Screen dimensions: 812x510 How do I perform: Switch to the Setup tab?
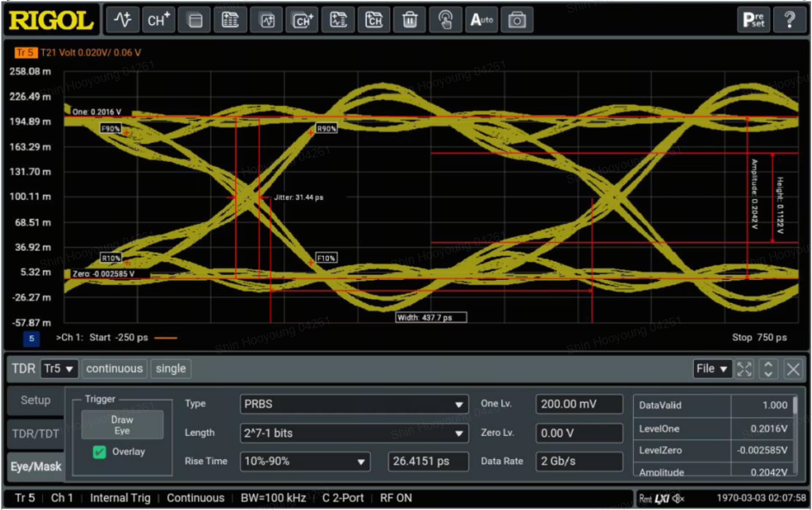[35, 400]
